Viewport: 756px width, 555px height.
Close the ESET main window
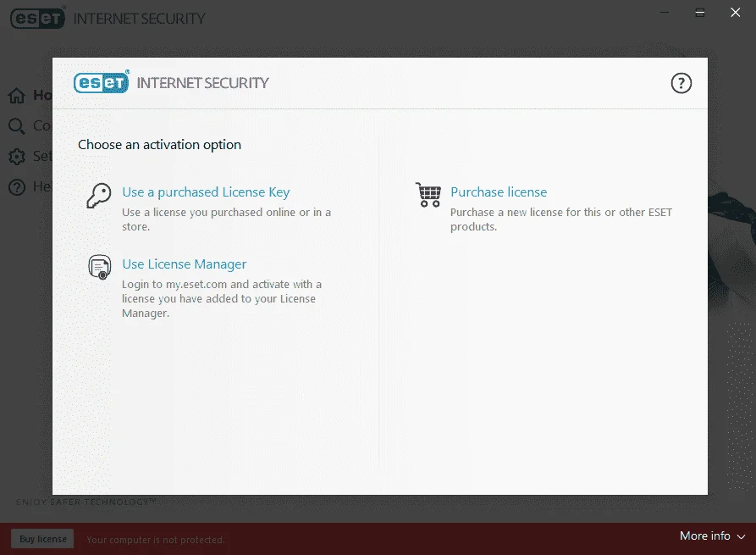[736, 13]
